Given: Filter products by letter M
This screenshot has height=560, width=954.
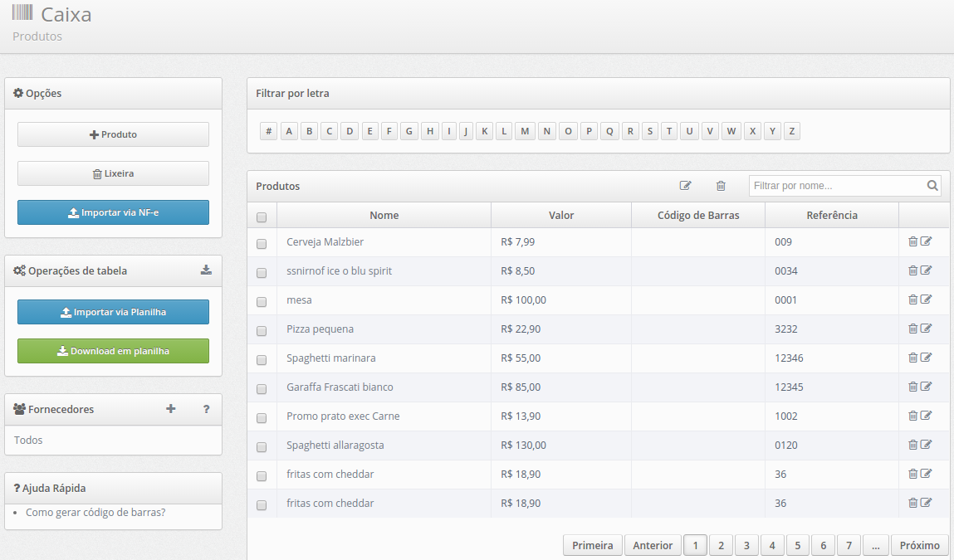Looking at the screenshot, I should pos(525,131).
